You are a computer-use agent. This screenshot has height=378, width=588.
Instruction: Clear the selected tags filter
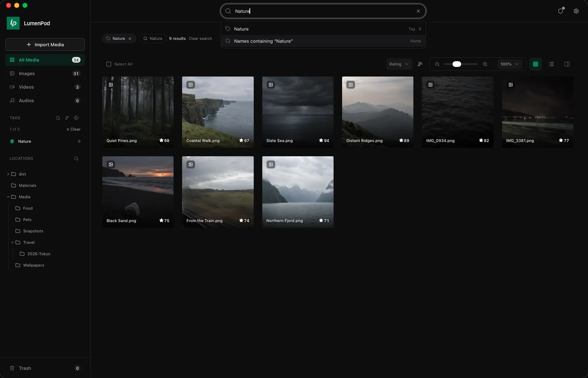click(x=73, y=129)
